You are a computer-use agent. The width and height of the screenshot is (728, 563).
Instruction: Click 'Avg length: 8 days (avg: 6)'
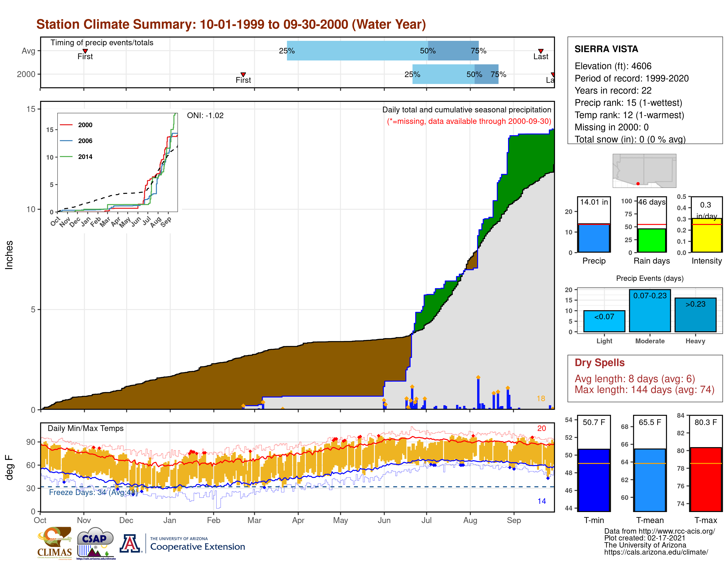coord(635,379)
